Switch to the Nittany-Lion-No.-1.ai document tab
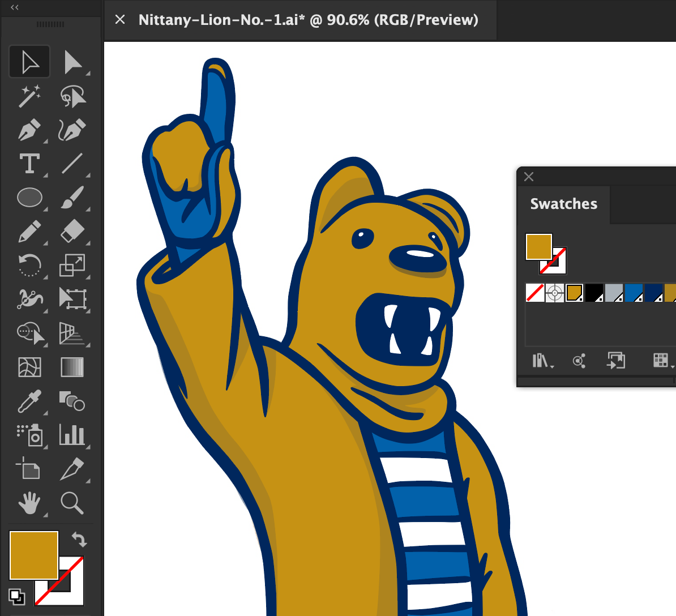This screenshot has height=616, width=676. point(308,20)
